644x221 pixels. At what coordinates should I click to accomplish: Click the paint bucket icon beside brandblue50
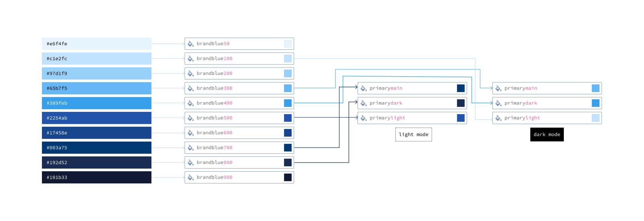coord(191,44)
